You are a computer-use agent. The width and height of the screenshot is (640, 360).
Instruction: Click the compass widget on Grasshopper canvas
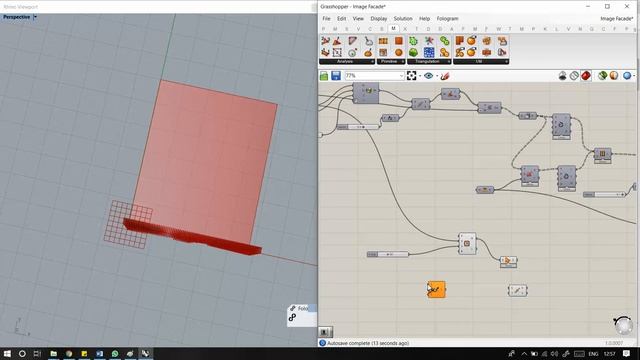coord(623,325)
